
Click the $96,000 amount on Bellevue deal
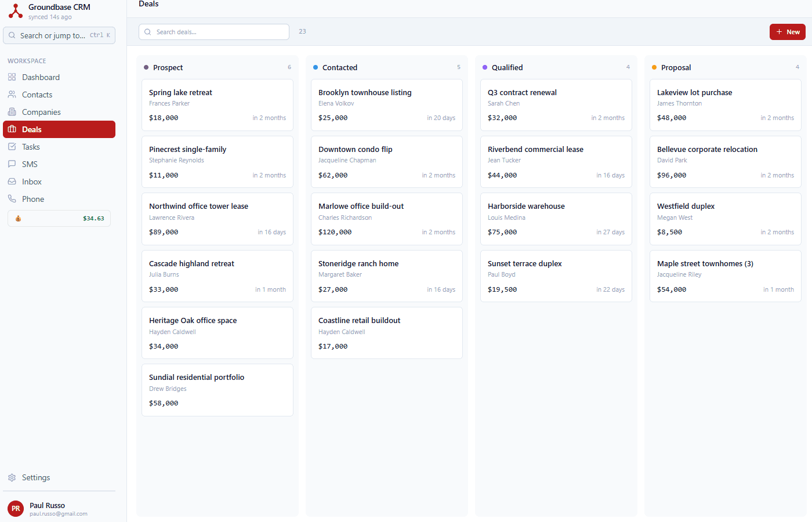point(672,175)
